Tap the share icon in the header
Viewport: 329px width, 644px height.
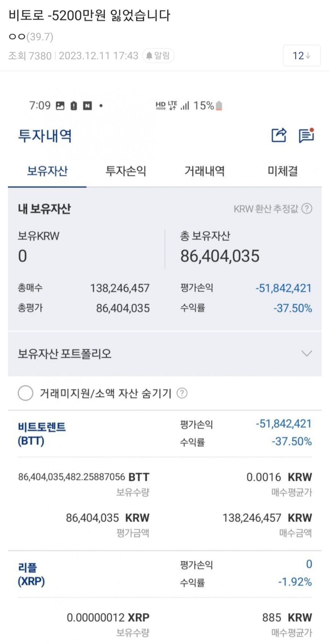[x=279, y=135]
